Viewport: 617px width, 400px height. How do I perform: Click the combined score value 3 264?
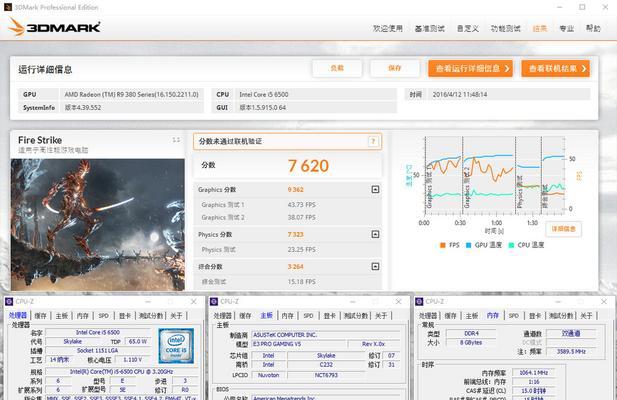pos(296,267)
